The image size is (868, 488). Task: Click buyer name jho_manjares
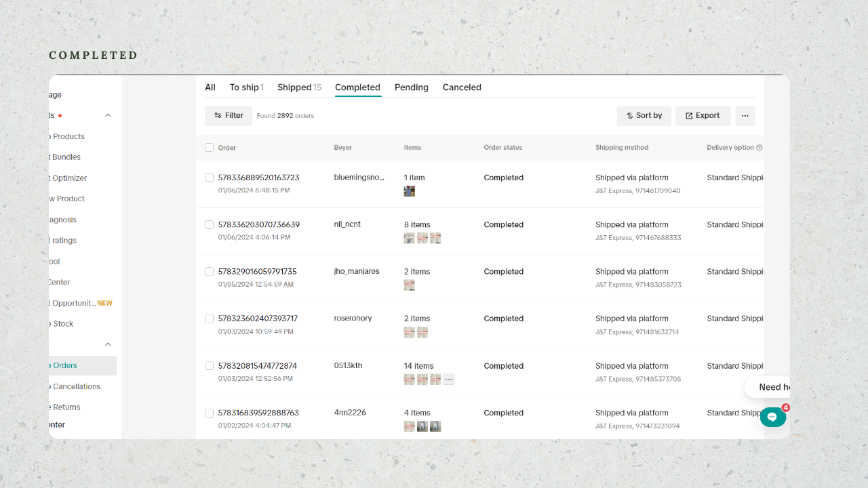[x=357, y=271]
